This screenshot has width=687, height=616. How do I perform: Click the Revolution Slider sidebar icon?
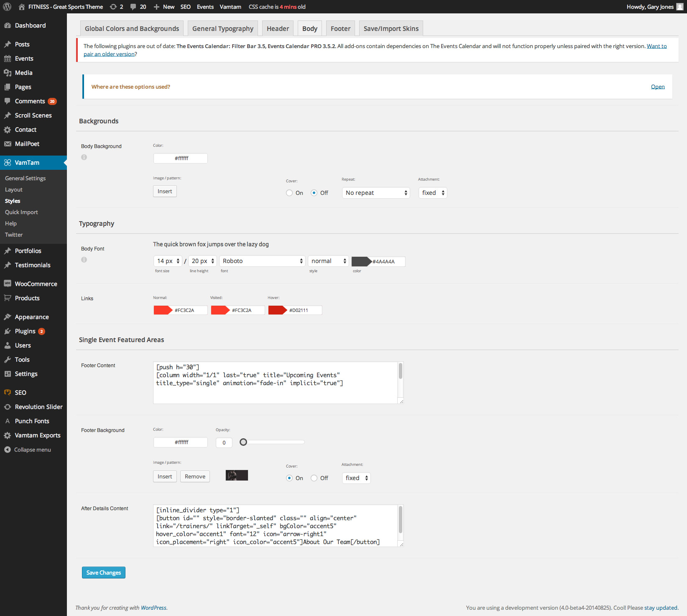8,407
